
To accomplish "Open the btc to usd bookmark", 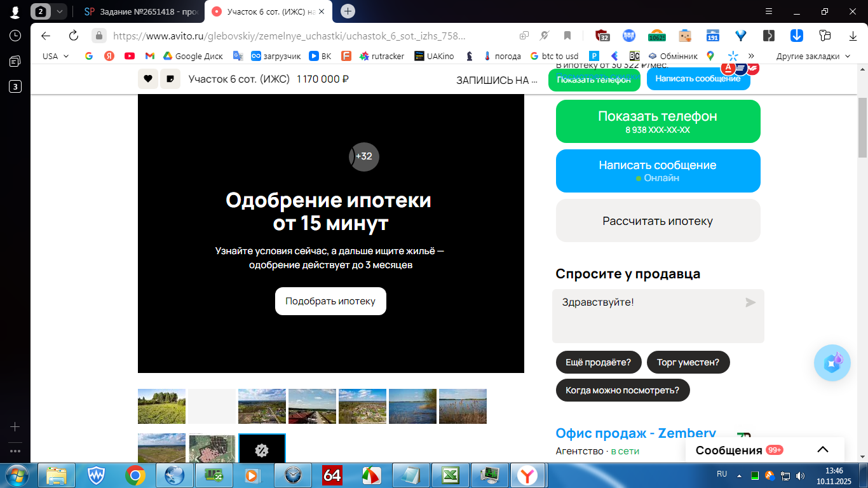I will (x=554, y=56).
